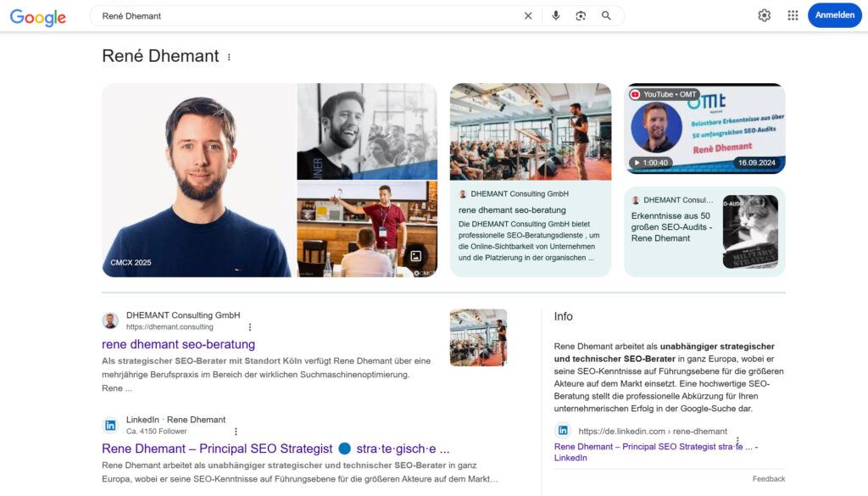
Task: Open the cat reading book thumbnail
Action: [750, 231]
